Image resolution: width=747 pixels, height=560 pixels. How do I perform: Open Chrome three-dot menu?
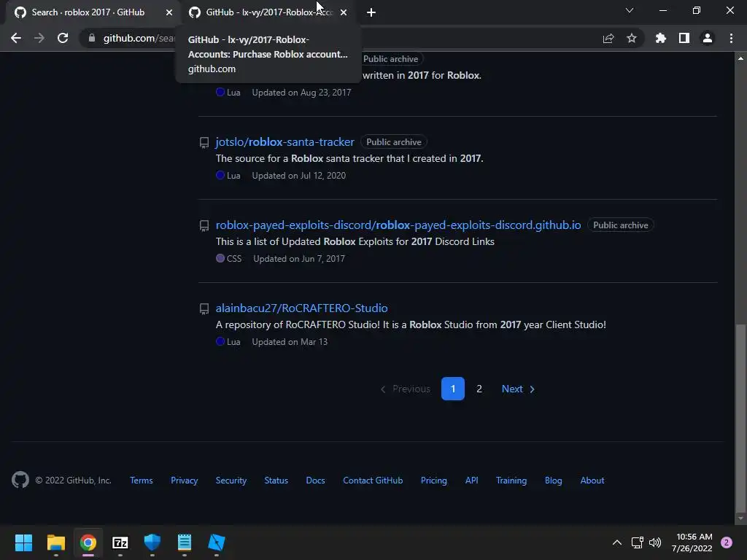pyautogui.click(x=731, y=38)
